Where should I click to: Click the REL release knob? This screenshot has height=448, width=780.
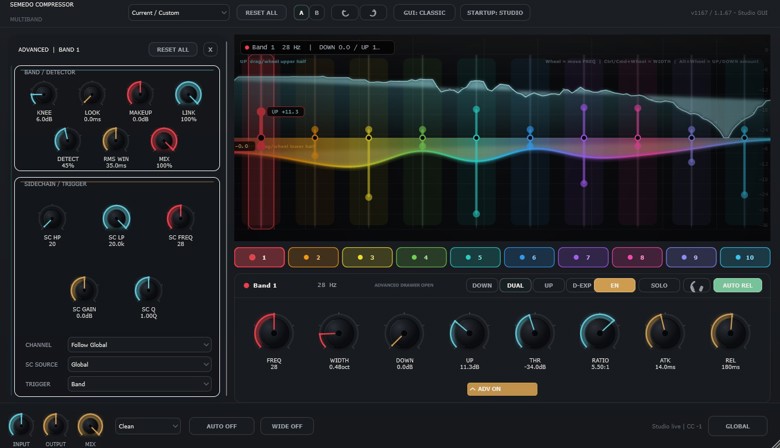click(730, 333)
